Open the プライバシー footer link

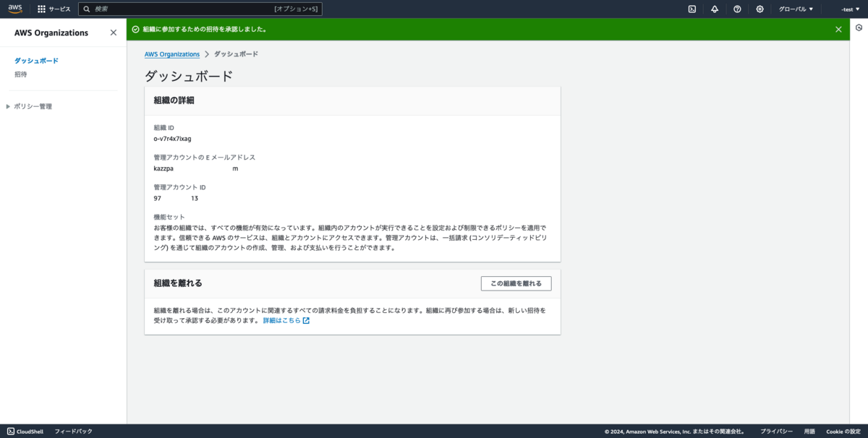tap(775, 431)
